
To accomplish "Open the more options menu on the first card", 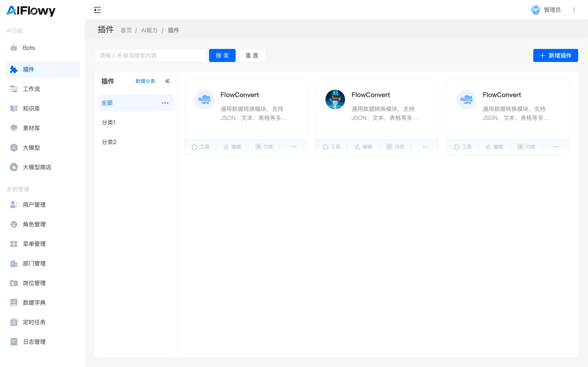I will (294, 147).
